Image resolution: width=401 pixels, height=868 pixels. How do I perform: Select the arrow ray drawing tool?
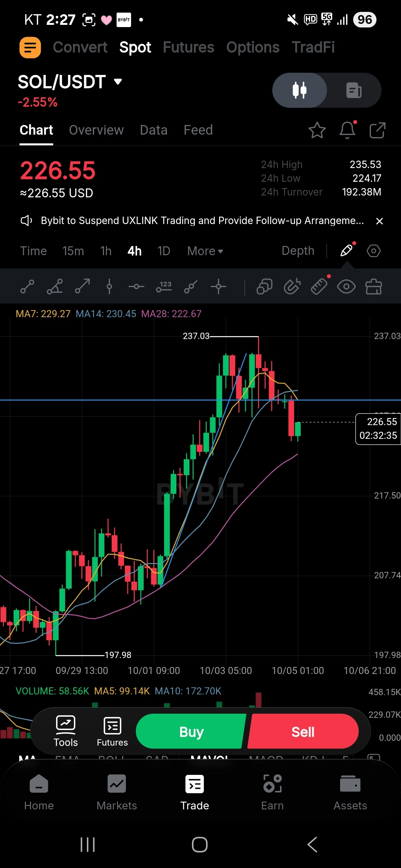82,287
